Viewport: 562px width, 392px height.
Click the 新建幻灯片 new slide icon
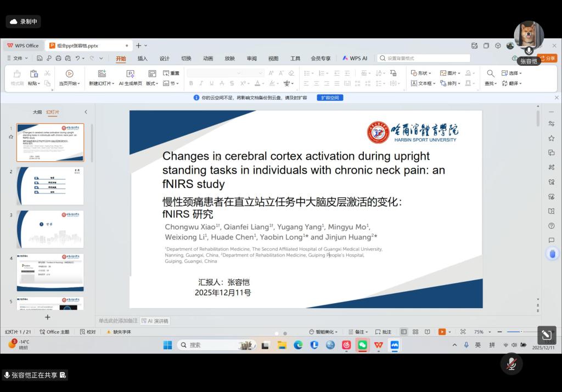[x=102, y=73]
